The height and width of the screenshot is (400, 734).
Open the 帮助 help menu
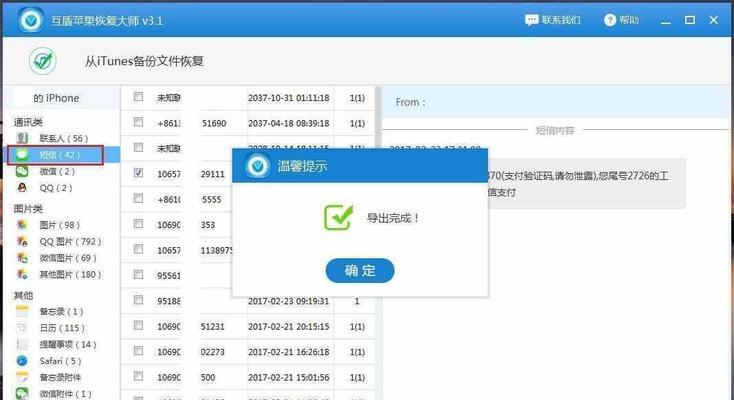[x=621, y=20]
